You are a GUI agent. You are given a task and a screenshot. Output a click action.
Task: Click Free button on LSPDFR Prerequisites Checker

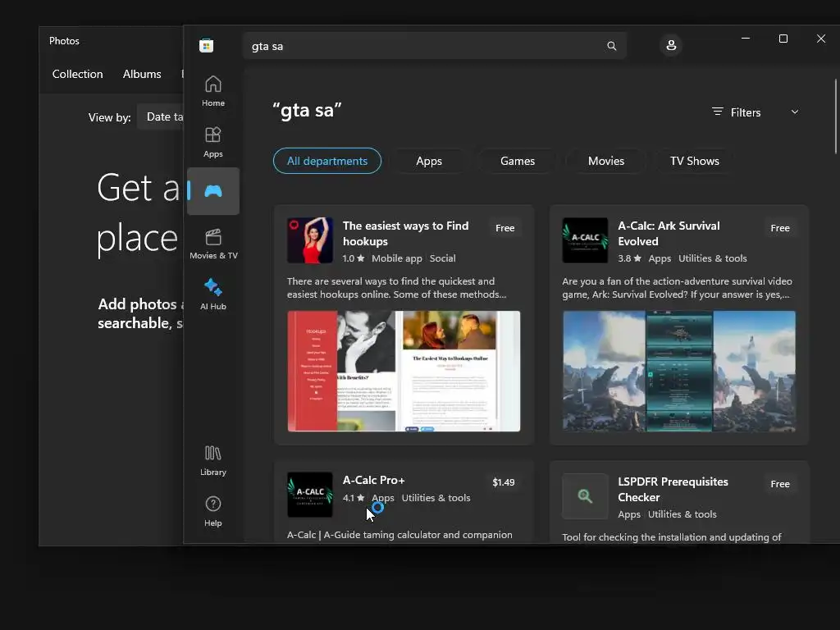pyautogui.click(x=780, y=484)
